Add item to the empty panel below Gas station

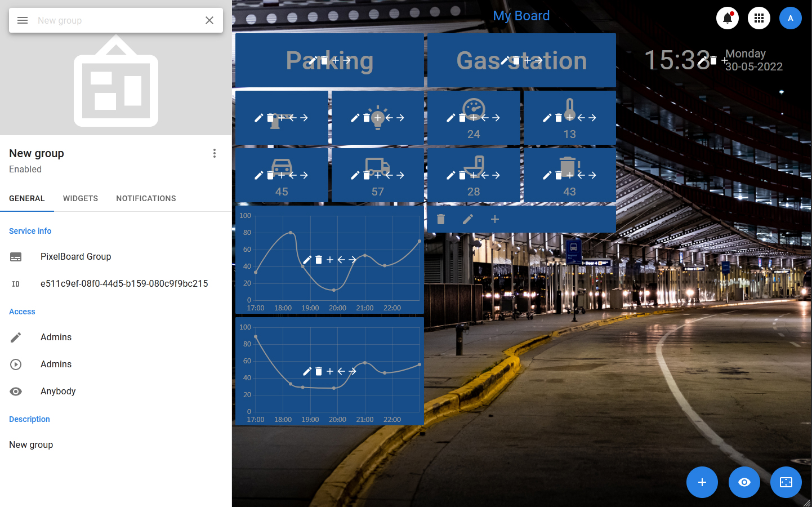pyautogui.click(x=495, y=219)
